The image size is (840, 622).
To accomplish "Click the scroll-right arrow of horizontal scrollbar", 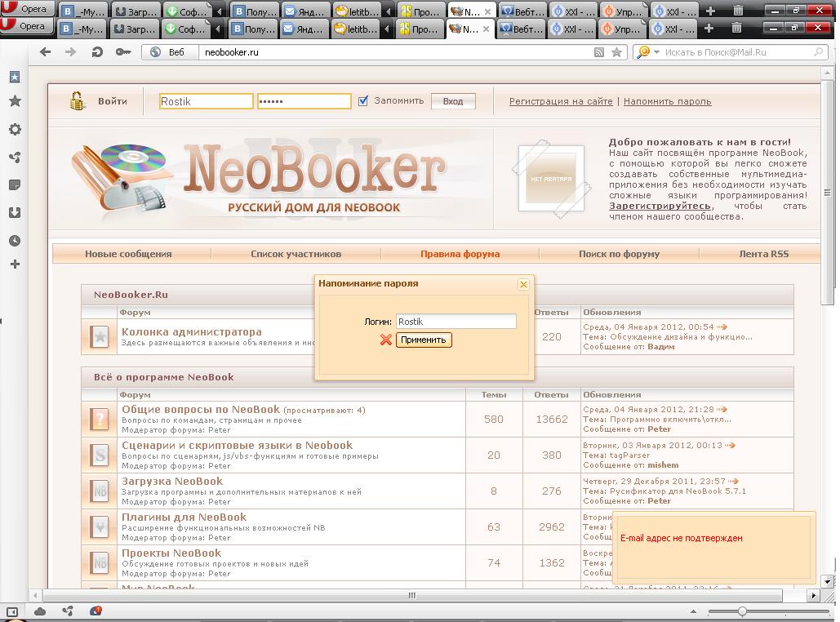I will [x=813, y=595].
